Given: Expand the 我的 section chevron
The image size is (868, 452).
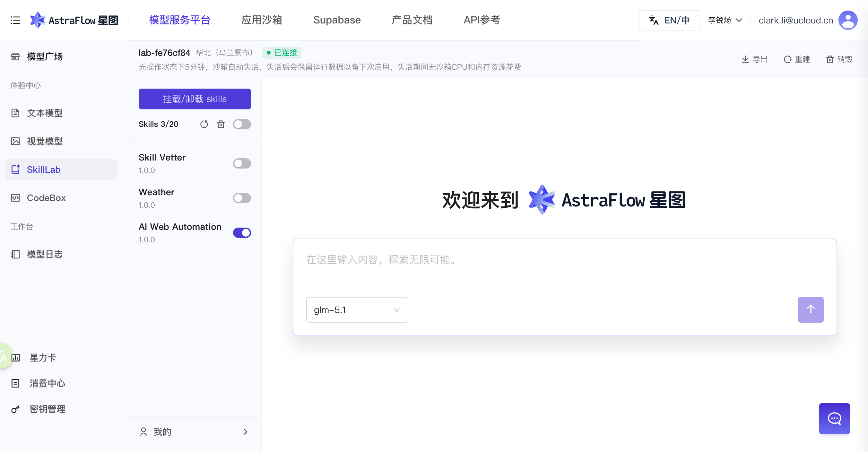Looking at the screenshot, I should (246, 432).
